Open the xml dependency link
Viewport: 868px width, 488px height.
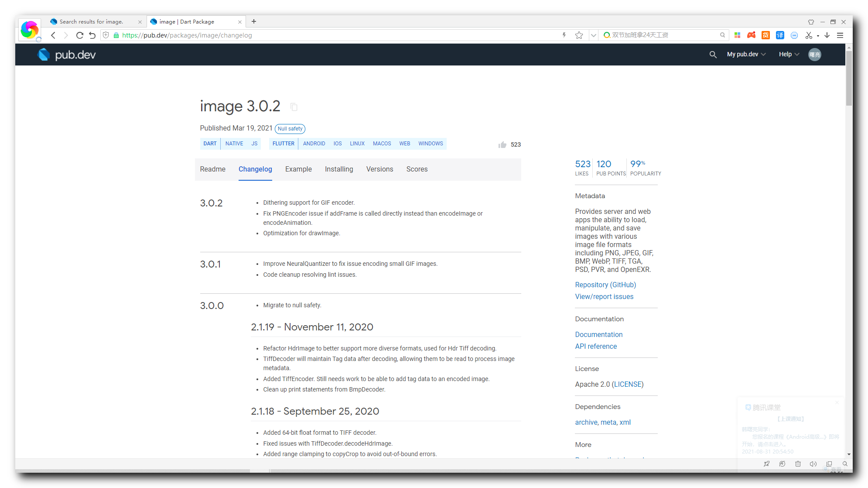[625, 422]
